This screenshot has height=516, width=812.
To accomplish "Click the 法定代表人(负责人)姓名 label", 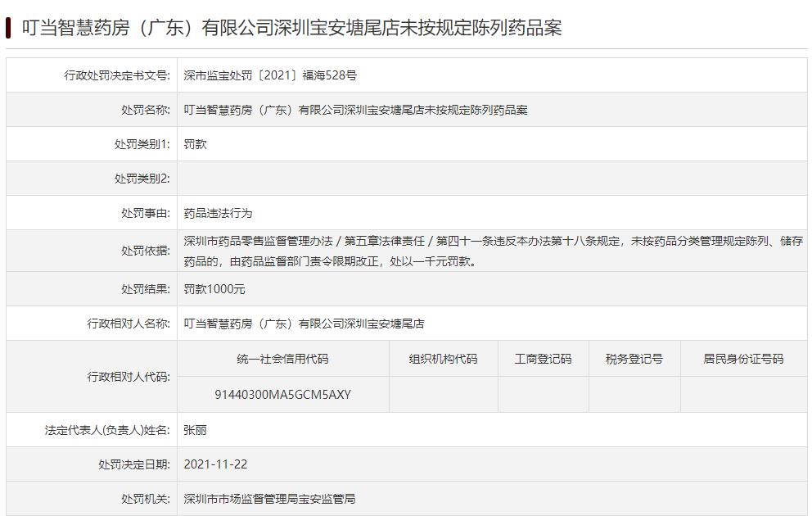I will pos(107,430).
